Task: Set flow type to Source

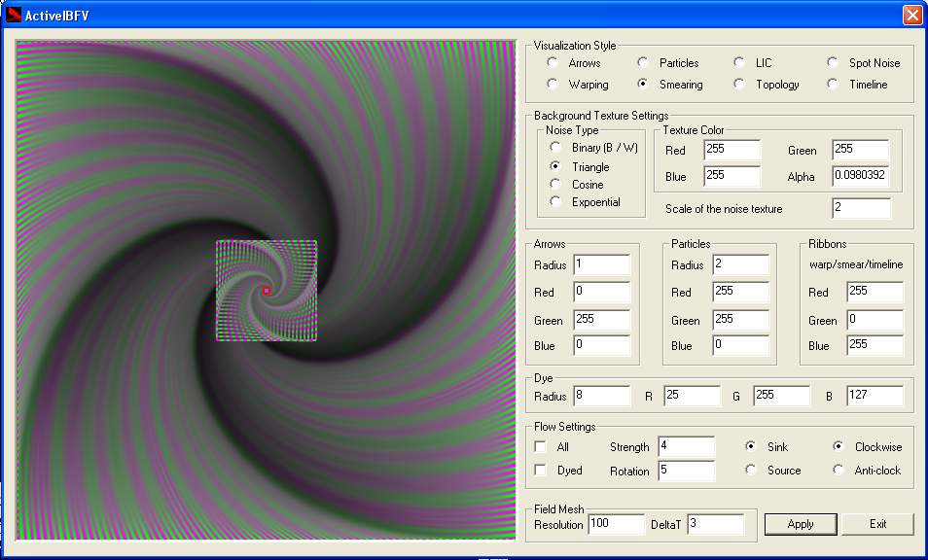Action: click(751, 471)
